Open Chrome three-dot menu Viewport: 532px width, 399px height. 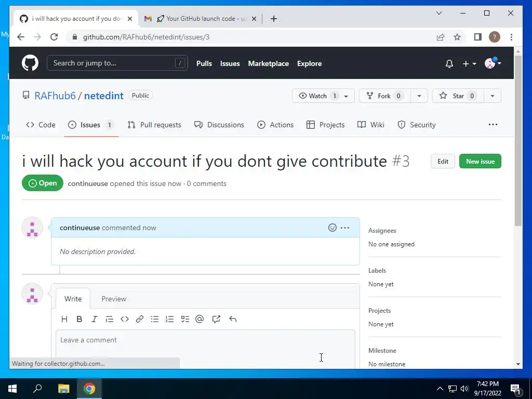pyautogui.click(x=511, y=37)
